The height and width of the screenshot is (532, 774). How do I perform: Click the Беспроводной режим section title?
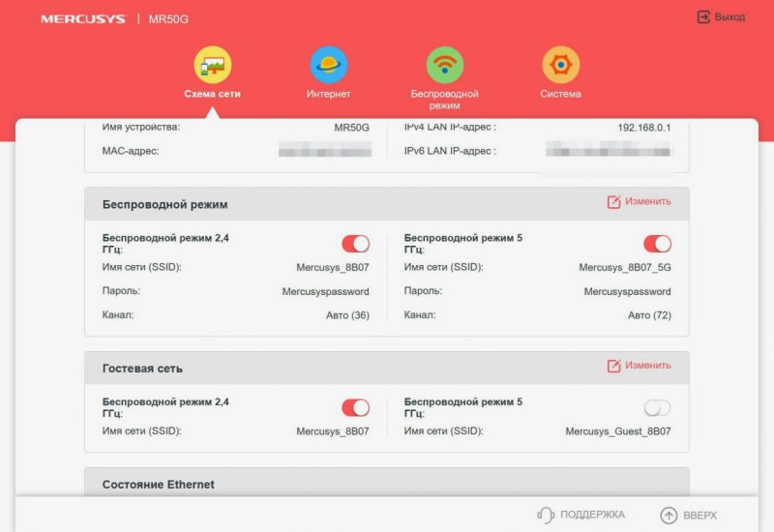pos(164,205)
